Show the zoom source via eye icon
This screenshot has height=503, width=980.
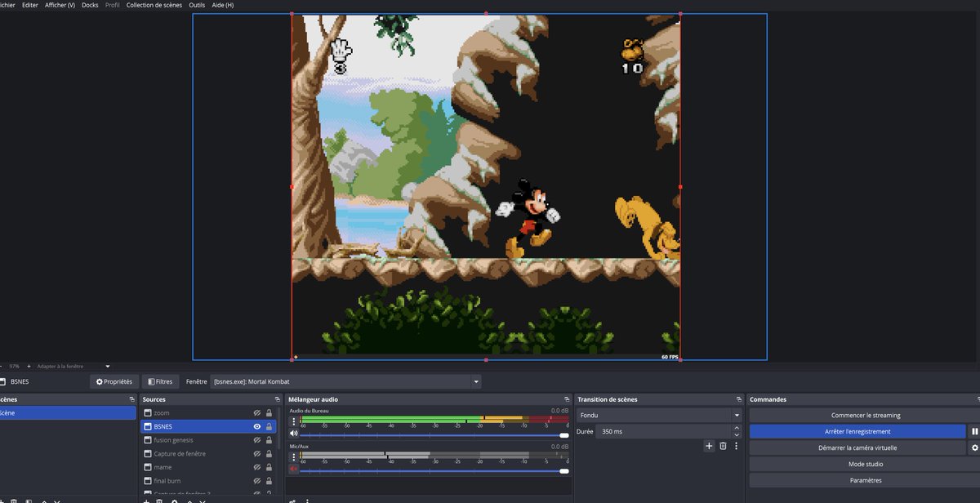(257, 413)
